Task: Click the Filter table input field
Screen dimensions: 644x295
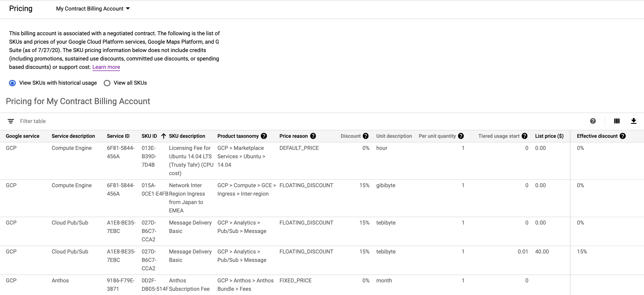Action: (33, 121)
